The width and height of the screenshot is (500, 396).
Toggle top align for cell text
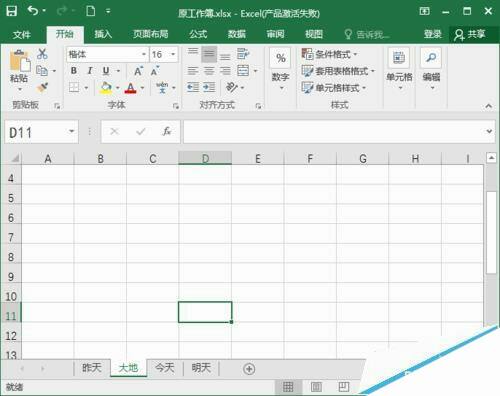point(193,52)
